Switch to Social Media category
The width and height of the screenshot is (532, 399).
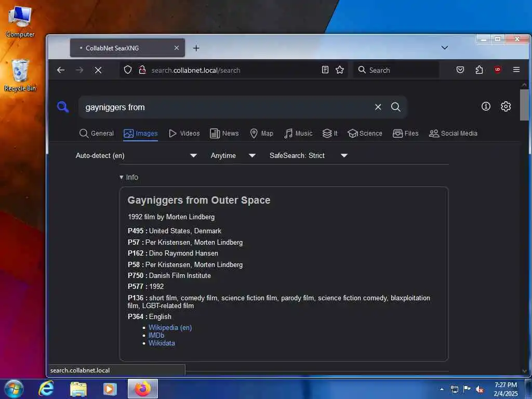453,134
